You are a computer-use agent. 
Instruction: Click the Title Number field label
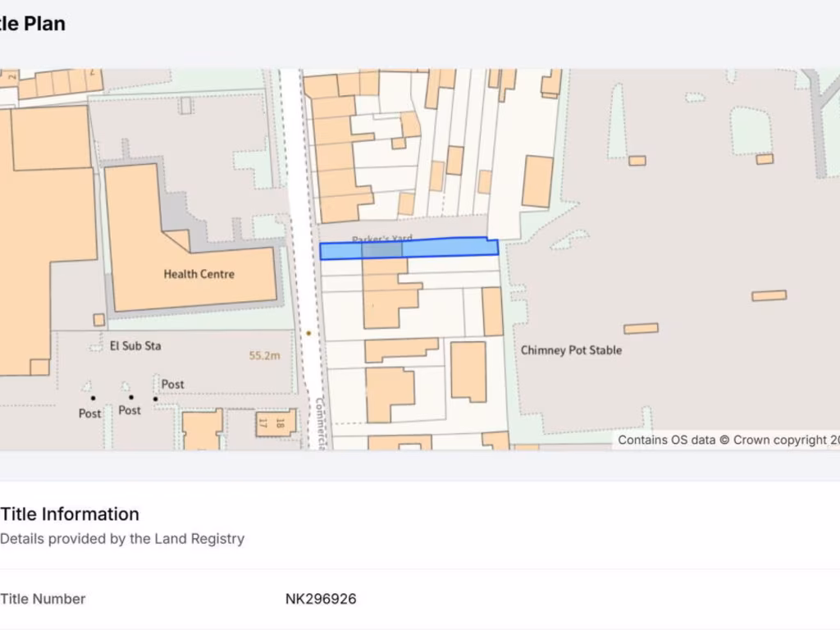click(43, 599)
